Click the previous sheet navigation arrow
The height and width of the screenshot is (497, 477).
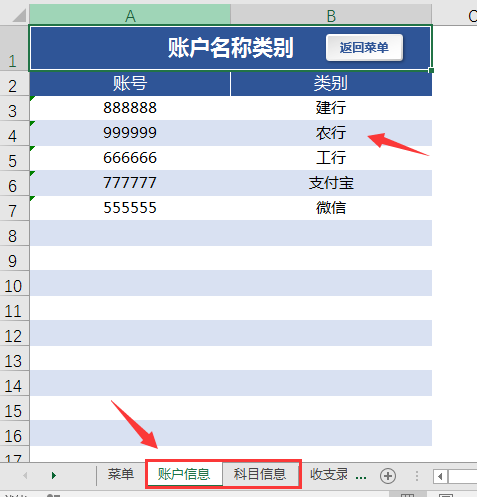click(x=25, y=475)
